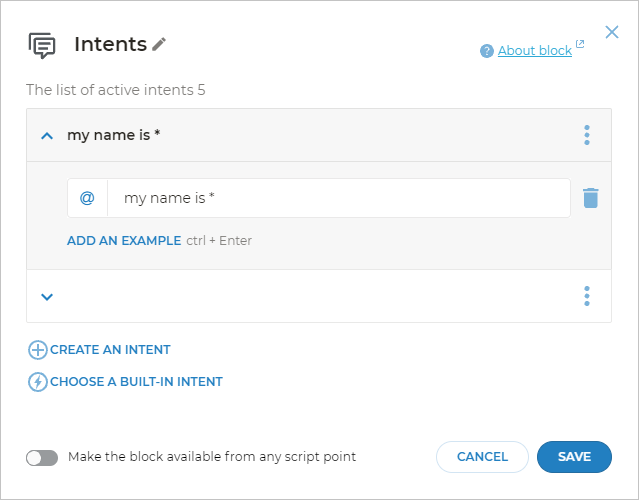The image size is (639, 500).
Task: Delete the 'my name is *' example
Action: 590,198
